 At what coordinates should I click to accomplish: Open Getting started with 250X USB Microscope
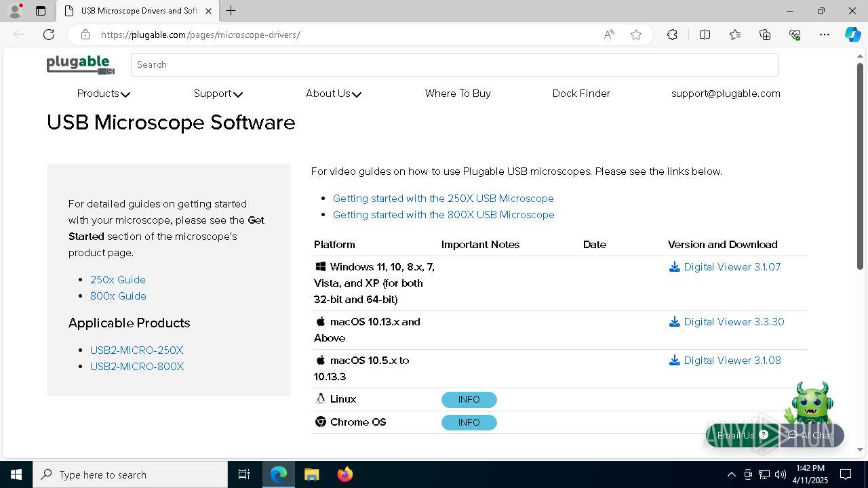point(443,199)
